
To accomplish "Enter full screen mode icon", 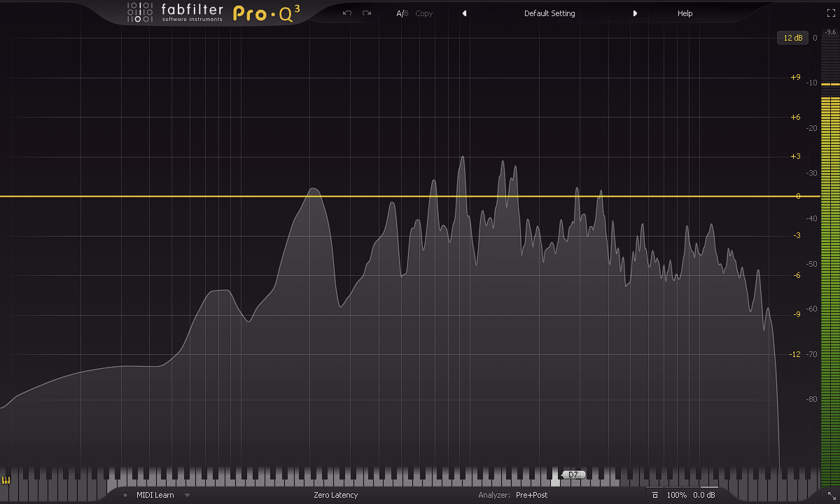I will tap(831, 13).
